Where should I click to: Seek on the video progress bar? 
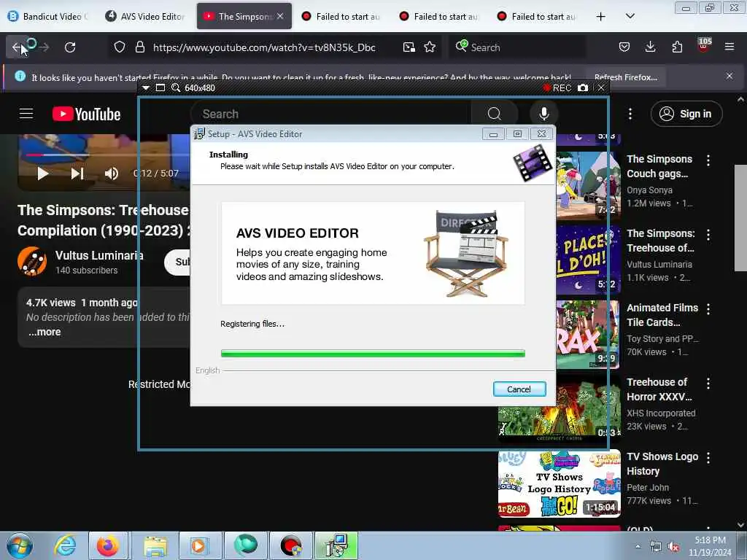[x=107, y=155]
